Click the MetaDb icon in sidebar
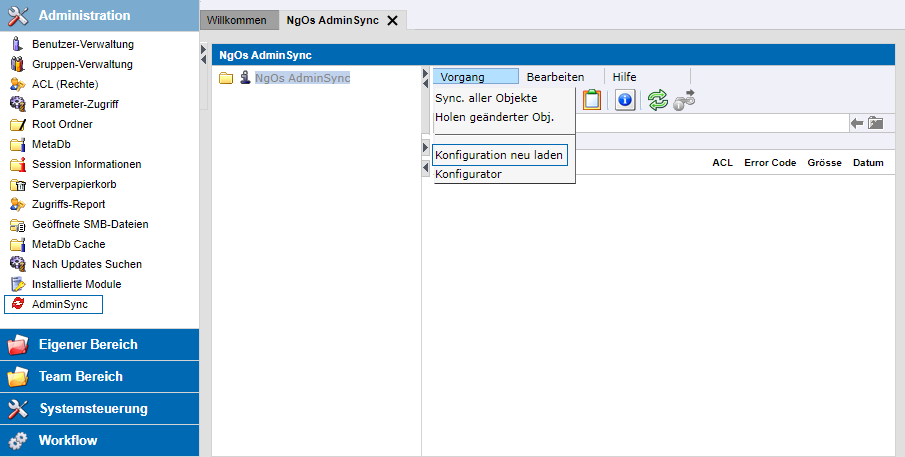Viewport: 905px width, 457px height. tap(18, 144)
